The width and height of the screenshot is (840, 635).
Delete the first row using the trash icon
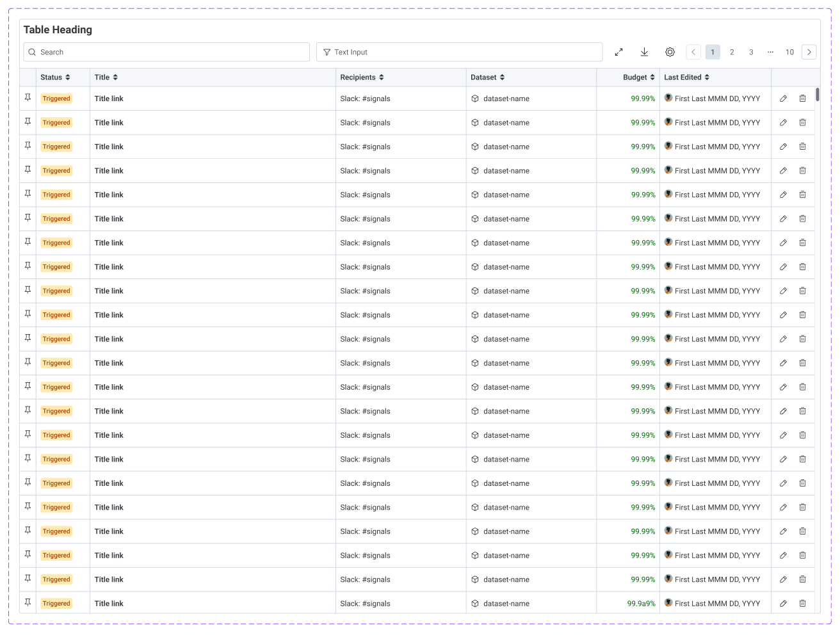pos(802,99)
